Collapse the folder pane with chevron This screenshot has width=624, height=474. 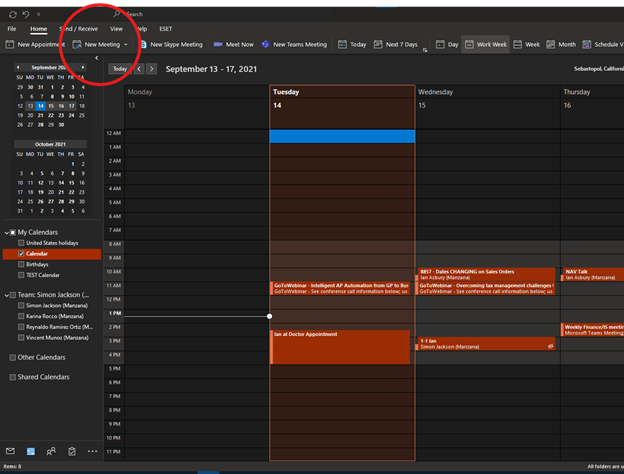(x=97, y=58)
